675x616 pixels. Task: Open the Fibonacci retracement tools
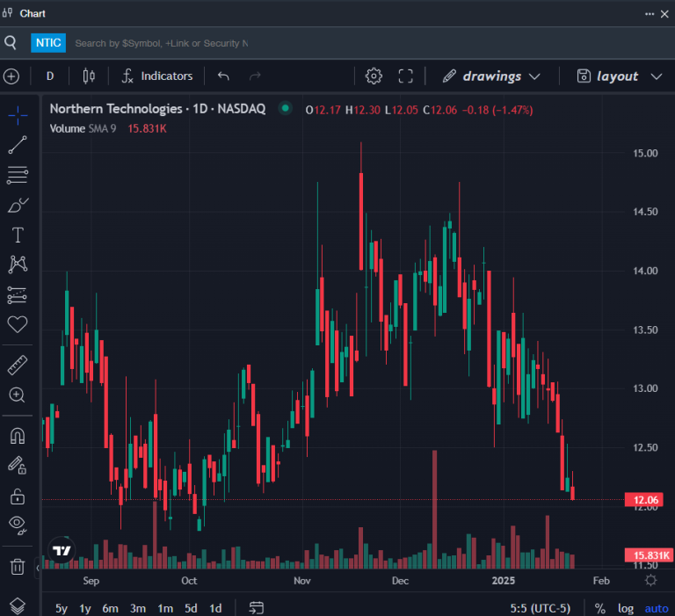18,175
